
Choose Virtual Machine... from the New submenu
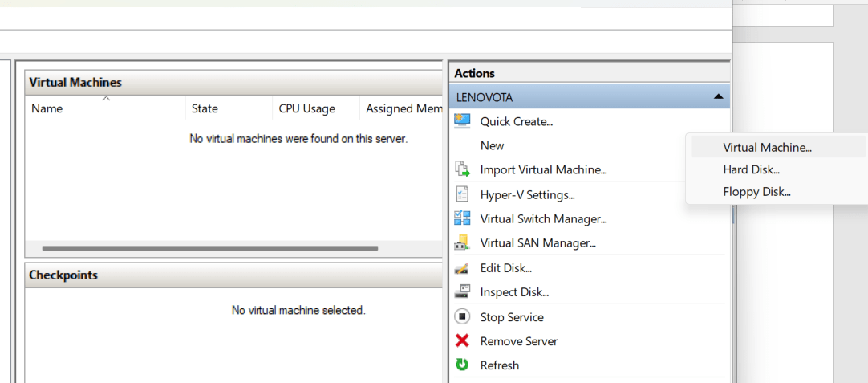tap(767, 148)
